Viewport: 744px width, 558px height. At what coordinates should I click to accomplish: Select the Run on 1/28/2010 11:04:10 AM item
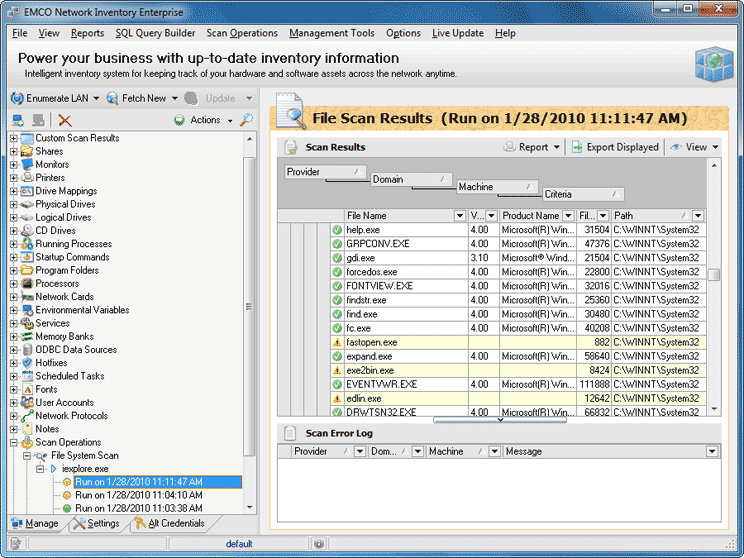138,495
